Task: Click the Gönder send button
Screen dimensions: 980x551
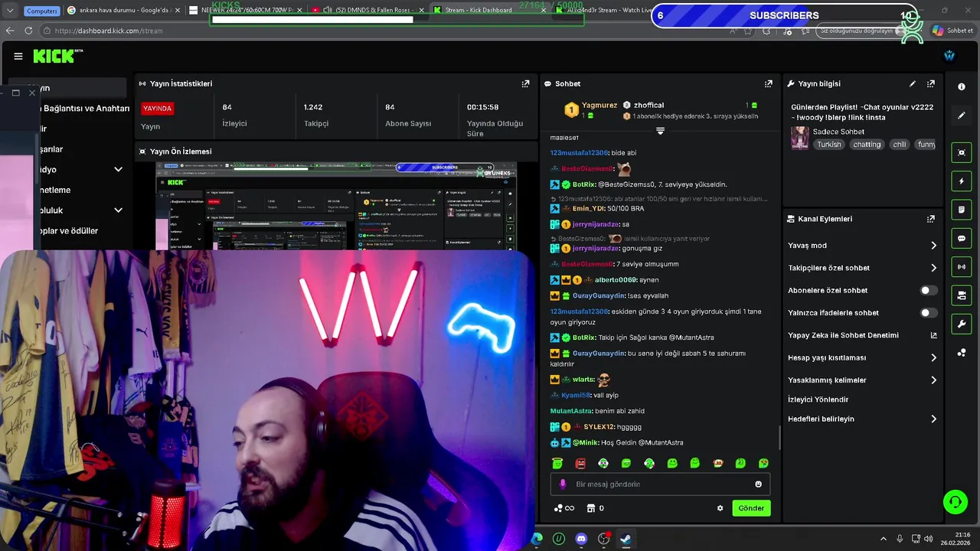Action: click(751, 508)
